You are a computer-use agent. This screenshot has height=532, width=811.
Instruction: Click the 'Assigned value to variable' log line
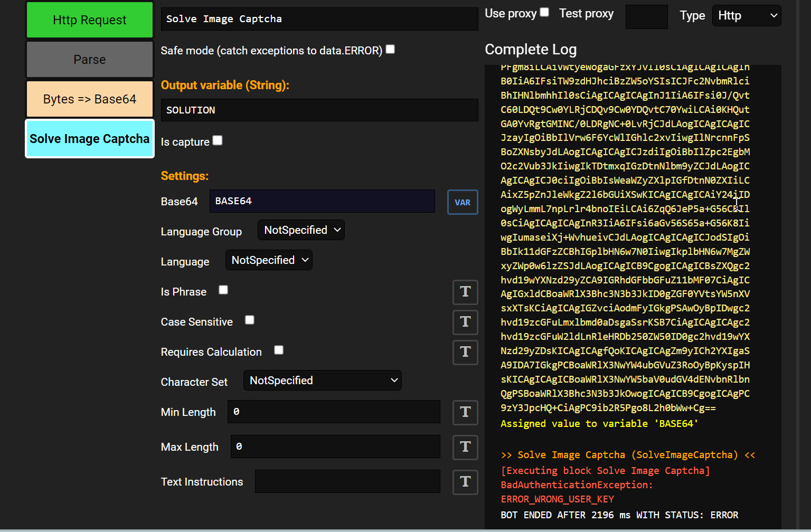coord(599,424)
